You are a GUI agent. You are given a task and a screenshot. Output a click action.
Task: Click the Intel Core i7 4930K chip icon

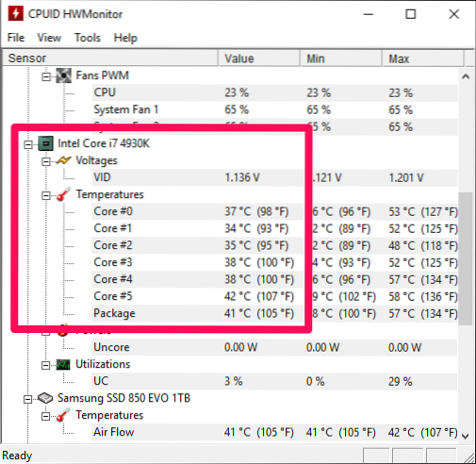(45, 143)
